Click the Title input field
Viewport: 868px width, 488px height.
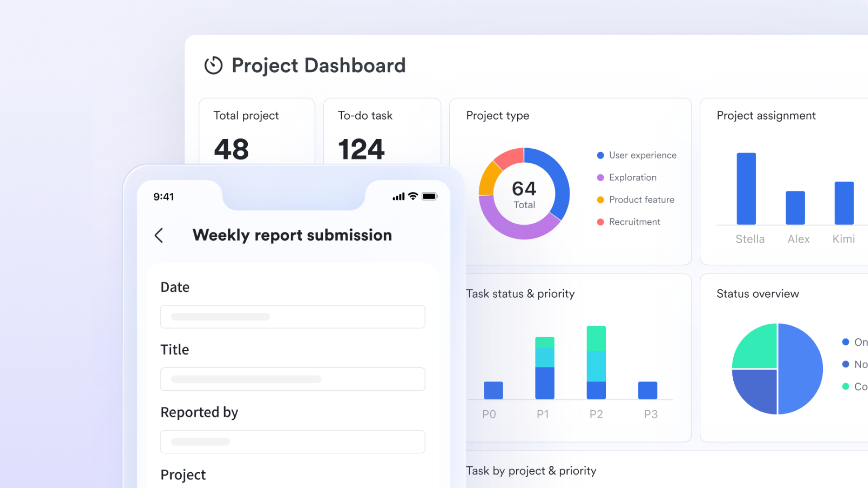[292, 379]
